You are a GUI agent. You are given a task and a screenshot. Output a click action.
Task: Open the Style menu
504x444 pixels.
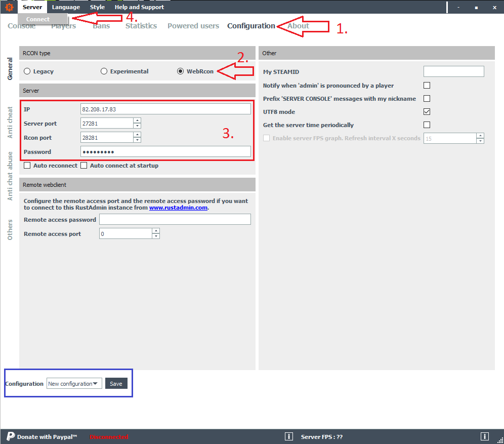click(97, 7)
